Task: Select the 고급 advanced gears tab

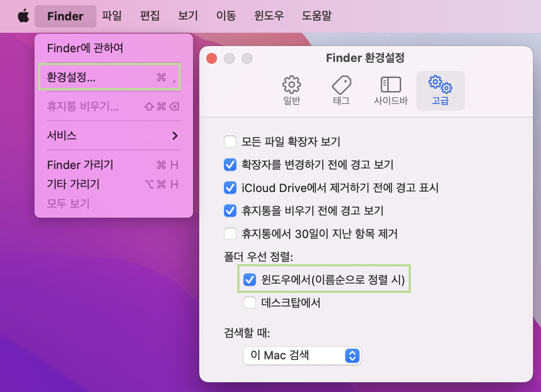Action: coord(441,91)
